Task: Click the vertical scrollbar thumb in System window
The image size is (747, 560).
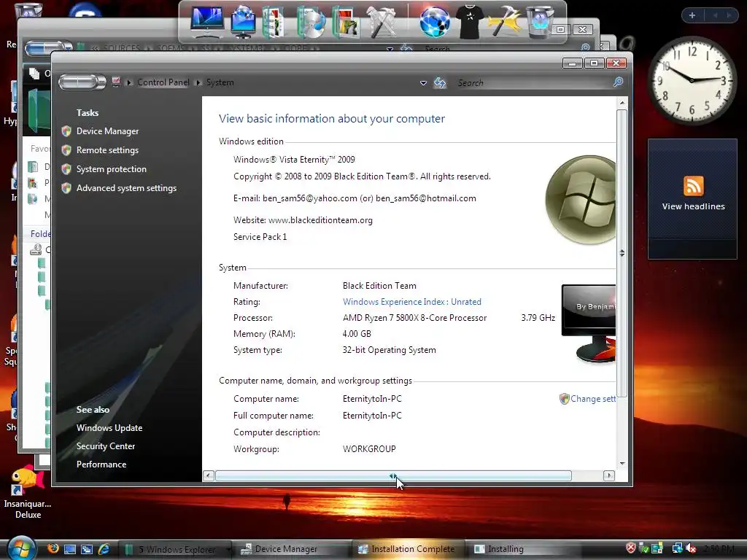Action: (x=622, y=253)
